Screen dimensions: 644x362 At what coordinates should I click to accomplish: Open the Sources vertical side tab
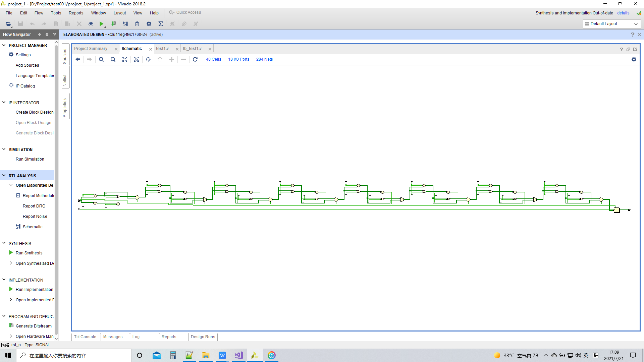(65, 56)
